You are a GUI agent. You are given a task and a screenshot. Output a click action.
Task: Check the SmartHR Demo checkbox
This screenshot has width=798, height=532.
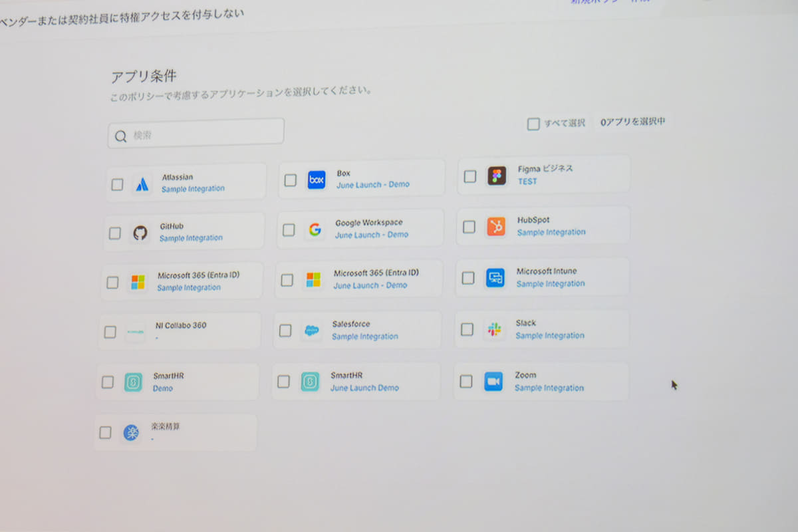tap(108, 382)
